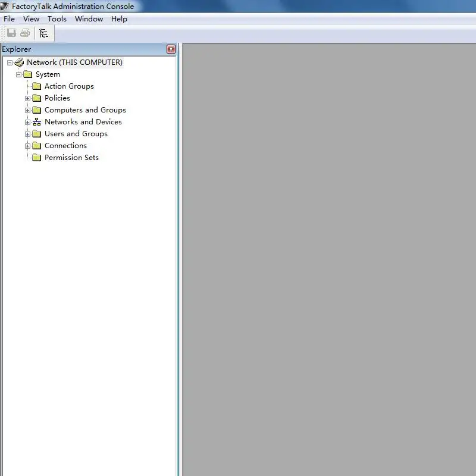
Task: Click the Computers and Groups folder icon
Action: coord(37,110)
